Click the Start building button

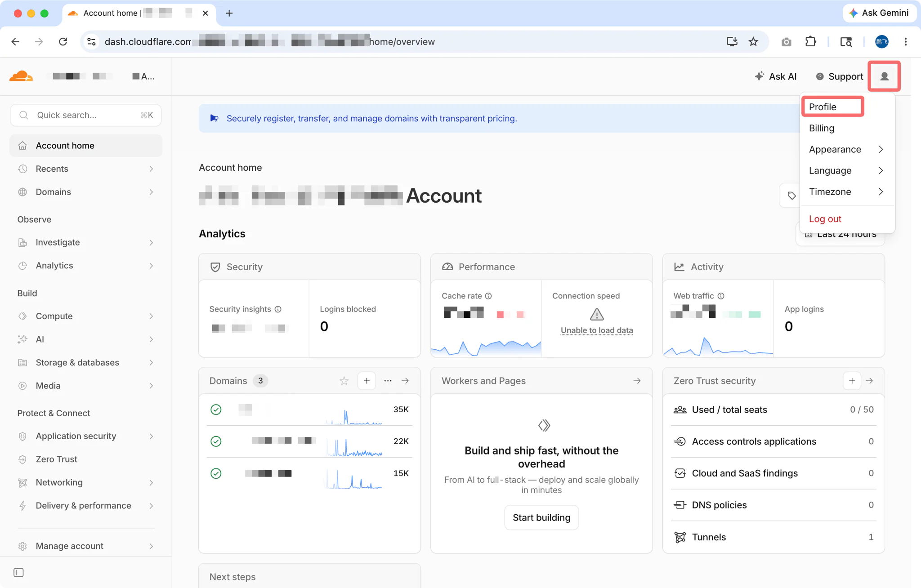[541, 517]
